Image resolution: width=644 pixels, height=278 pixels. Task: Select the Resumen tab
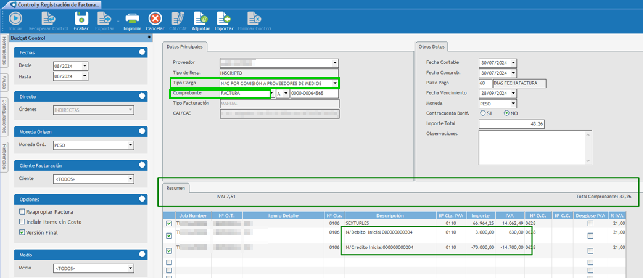coord(175,189)
